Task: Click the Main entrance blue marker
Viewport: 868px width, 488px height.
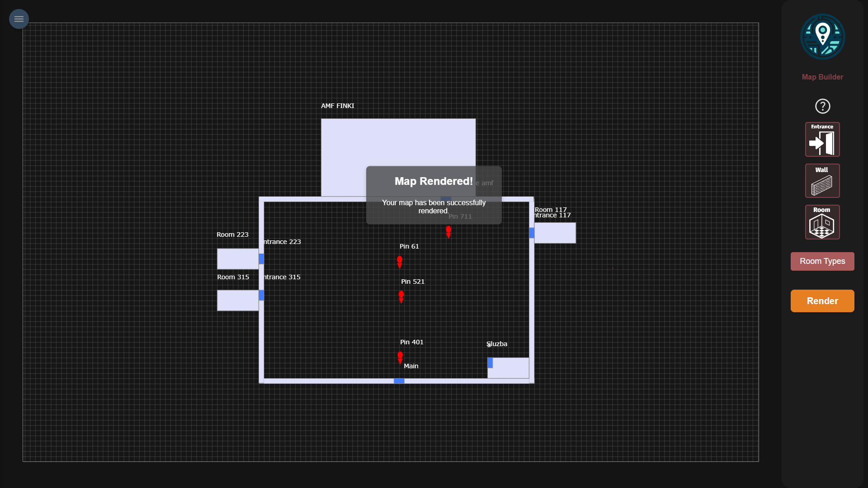Action: coord(399,381)
